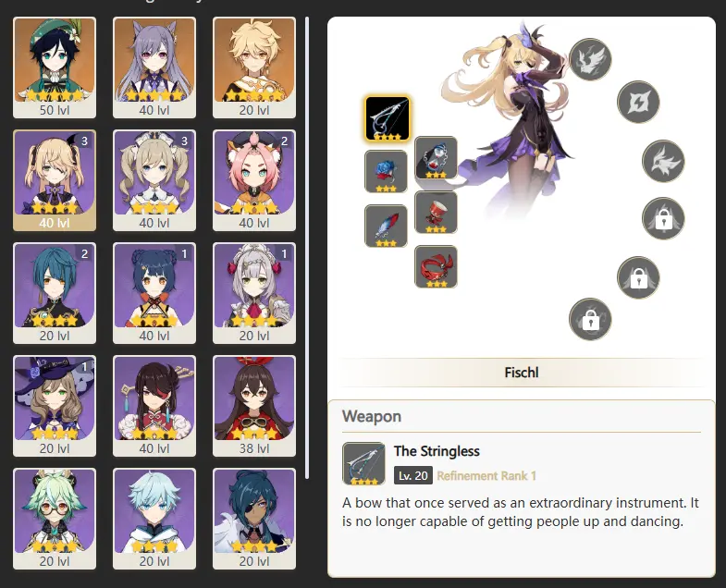Select the feather artifact icon
Screen dimensions: 726x588
[x=386, y=226]
